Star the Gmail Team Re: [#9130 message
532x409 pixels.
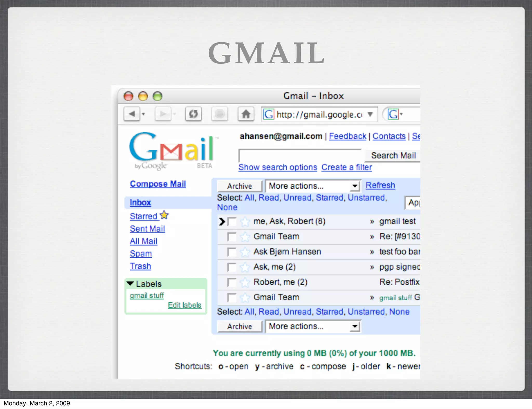click(244, 237)
